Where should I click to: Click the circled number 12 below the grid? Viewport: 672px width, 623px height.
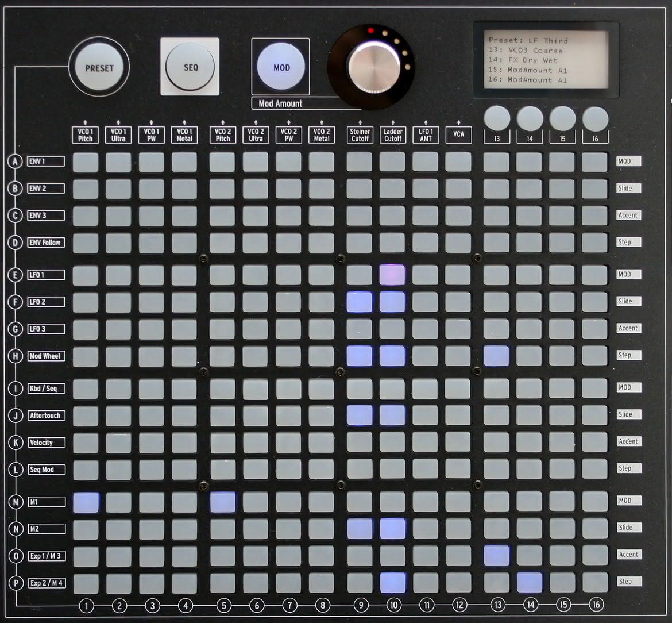click(x=459, y=605)
